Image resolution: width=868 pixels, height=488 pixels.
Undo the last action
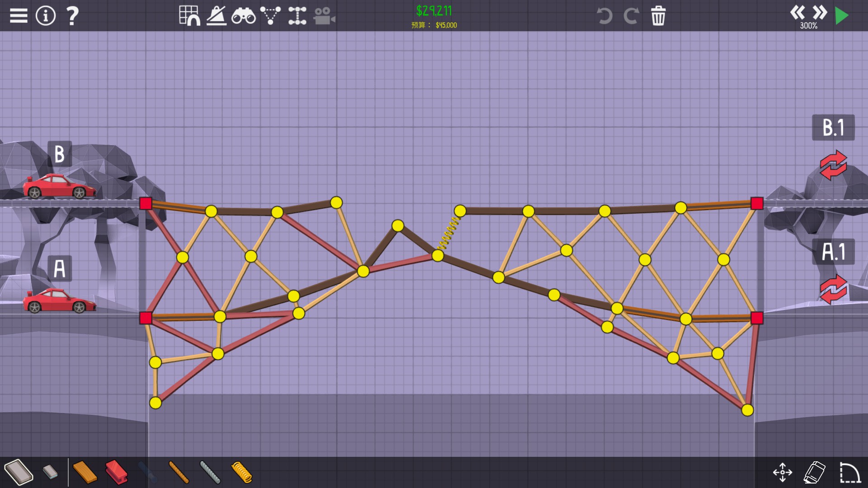point(604,16)
